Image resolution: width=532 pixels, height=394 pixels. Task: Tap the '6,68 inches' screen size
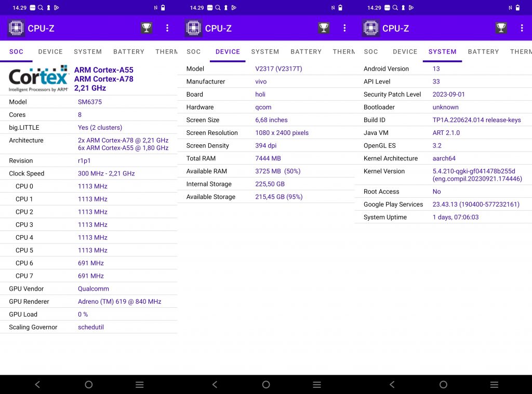click(271, 120)
